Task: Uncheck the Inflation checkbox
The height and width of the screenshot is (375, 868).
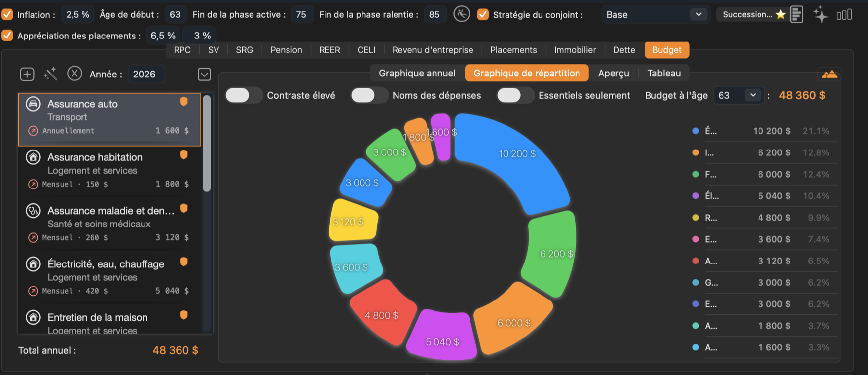Action: pyautogui.click(x=7, y=14)
